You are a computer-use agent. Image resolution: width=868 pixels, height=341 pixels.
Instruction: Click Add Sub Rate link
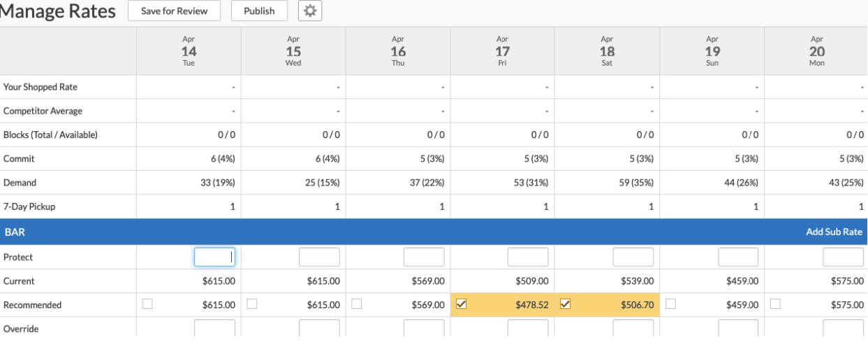pos(834,232)
